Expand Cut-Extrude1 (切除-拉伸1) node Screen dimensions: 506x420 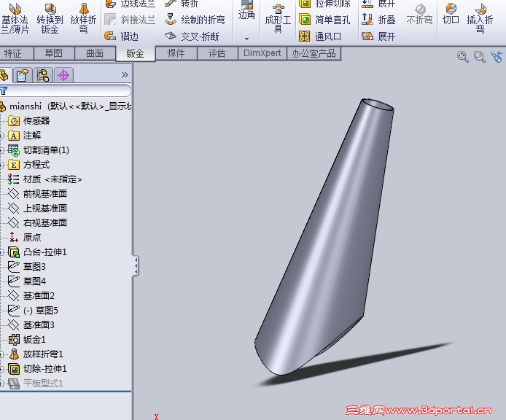coord(1,369)
